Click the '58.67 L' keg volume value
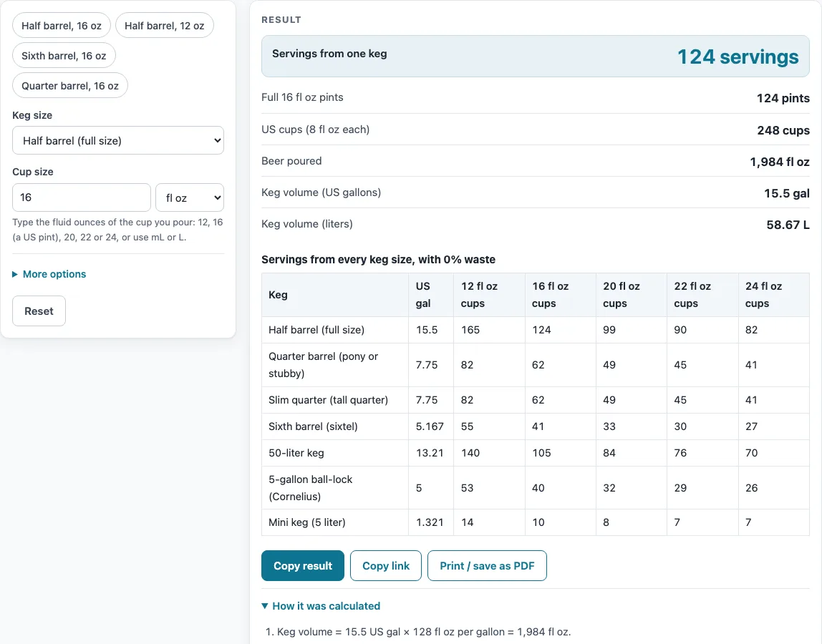This screenshot has height=644, width=822. (788, 224)
